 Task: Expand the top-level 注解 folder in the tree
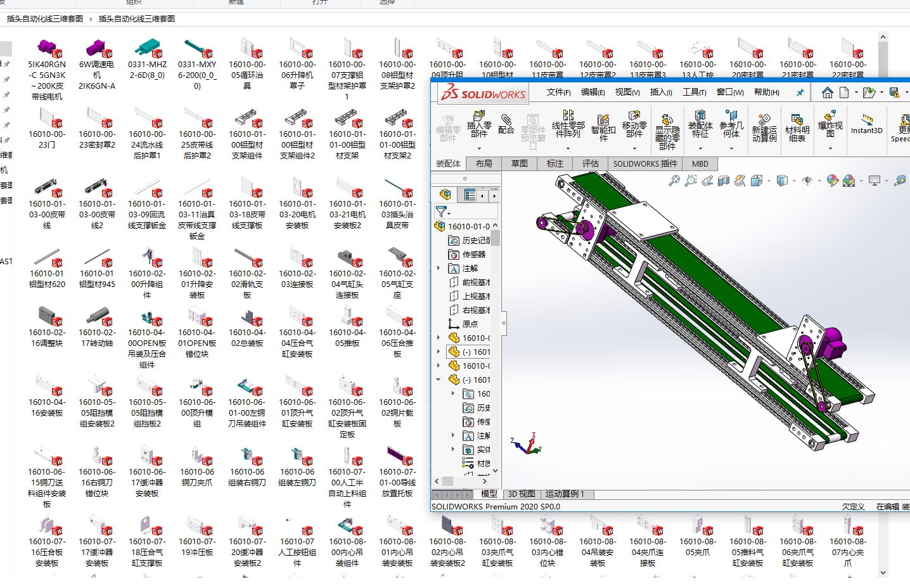[439, 269]
